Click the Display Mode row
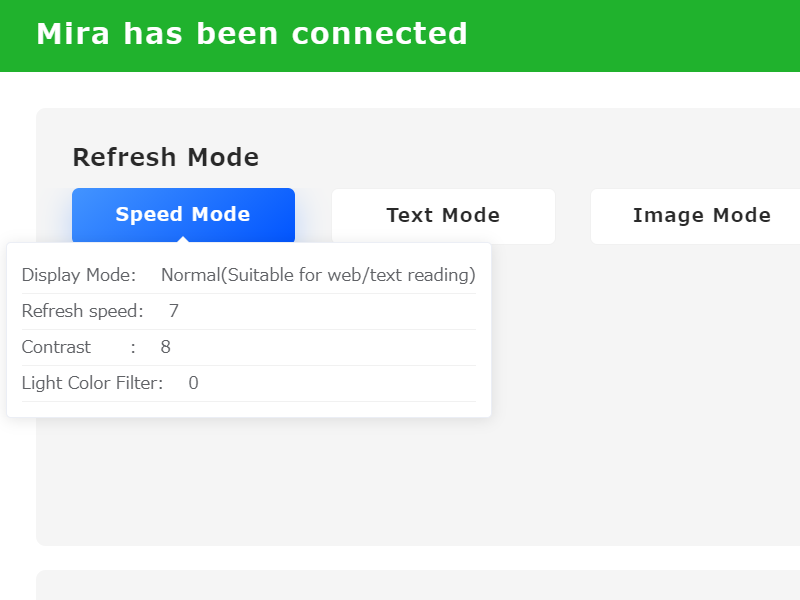Viewport: 800px width, 600px height. [x=250, y=274]
